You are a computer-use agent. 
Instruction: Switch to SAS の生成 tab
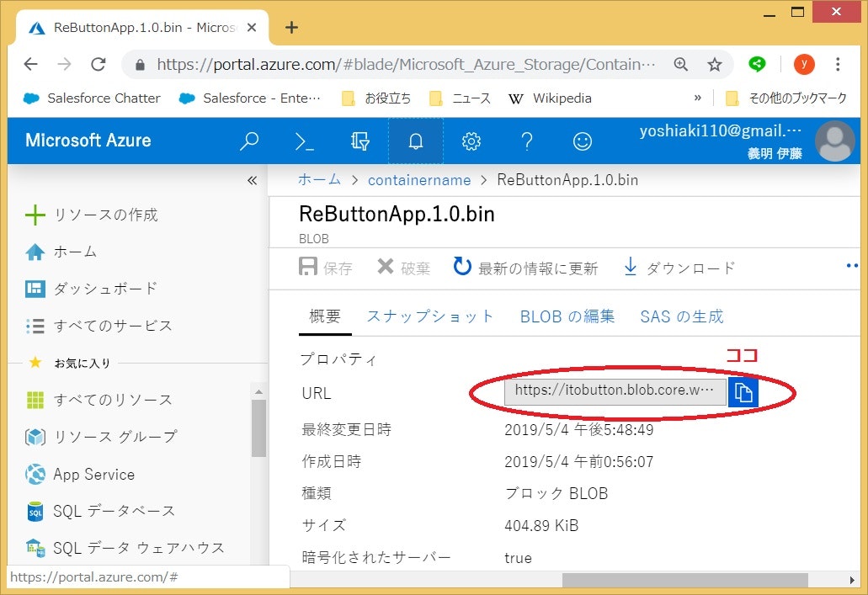coord(682,316)
